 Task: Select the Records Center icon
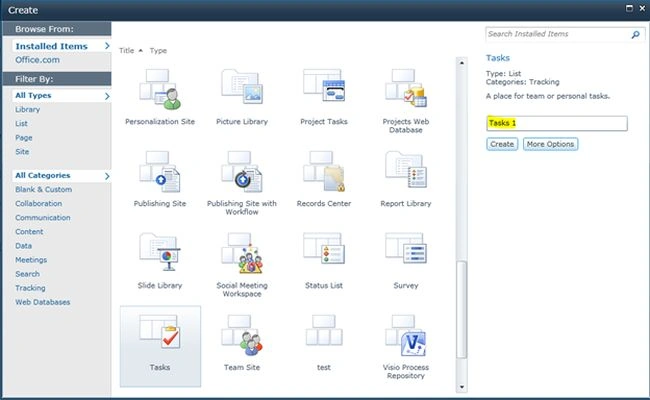click(324, 171)
